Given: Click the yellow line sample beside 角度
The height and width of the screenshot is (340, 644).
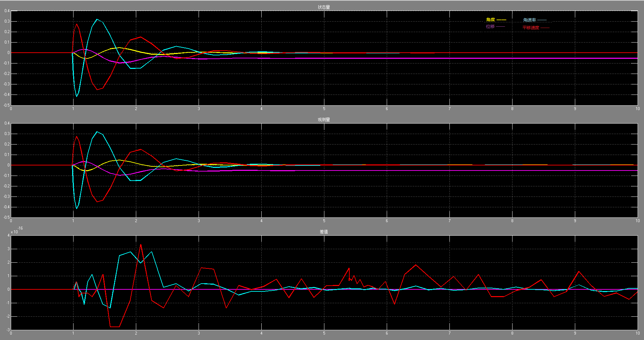Looking at the screenshot, I should [x=501, y=20].
